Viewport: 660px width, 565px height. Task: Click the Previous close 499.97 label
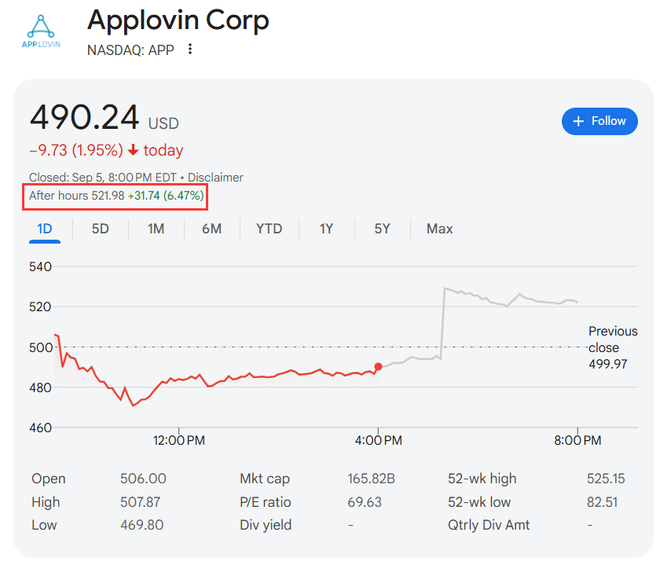(612, 348)
